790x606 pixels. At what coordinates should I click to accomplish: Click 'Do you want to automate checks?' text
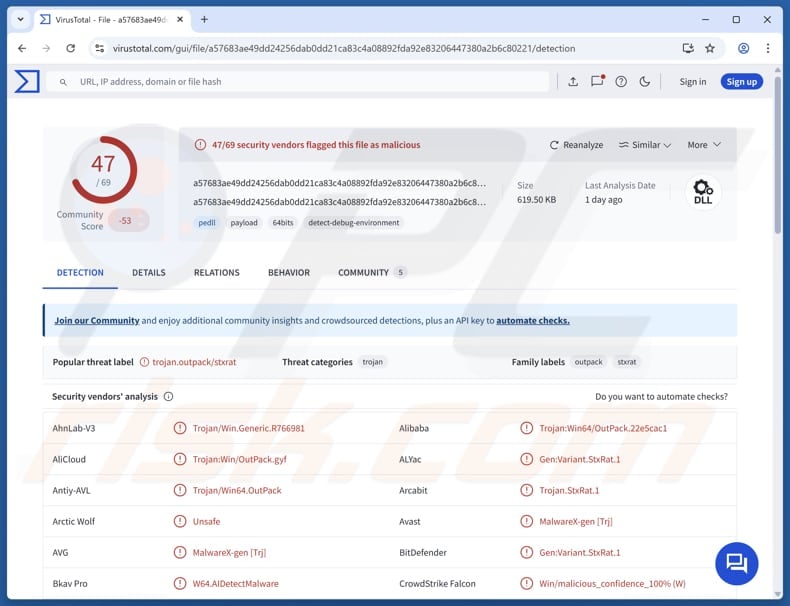tap(662, 397)
